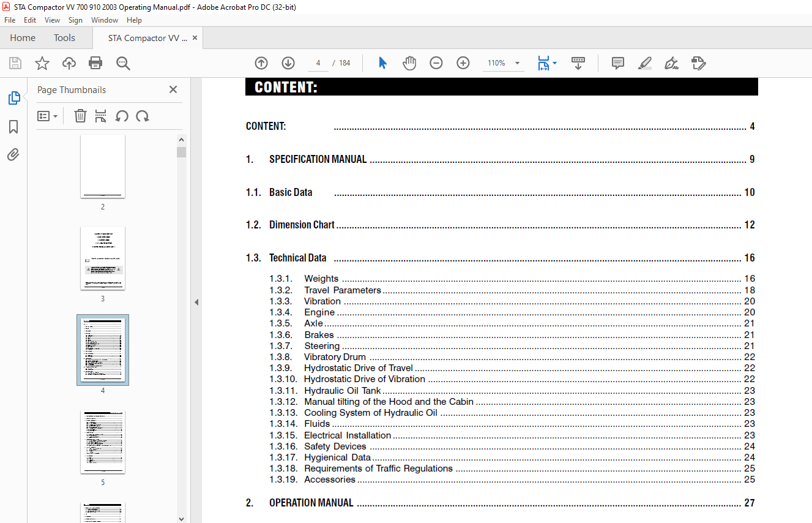Activate the Hand pan tool

click(x=409, y=63)
